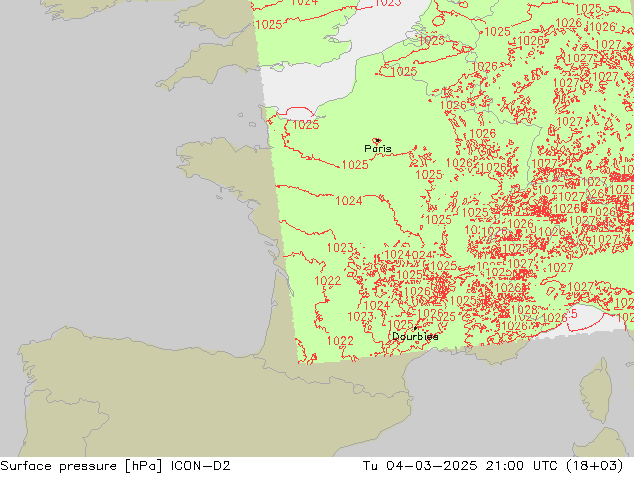Click the 1028 isobar label
Viewport: 634px width, 490px height.
524,310
